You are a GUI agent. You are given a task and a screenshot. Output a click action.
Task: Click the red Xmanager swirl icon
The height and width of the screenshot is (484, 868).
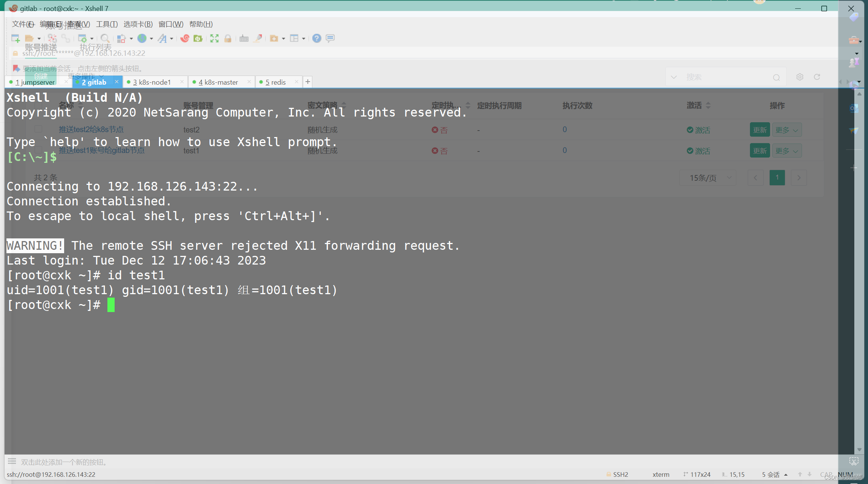[185, 38]
